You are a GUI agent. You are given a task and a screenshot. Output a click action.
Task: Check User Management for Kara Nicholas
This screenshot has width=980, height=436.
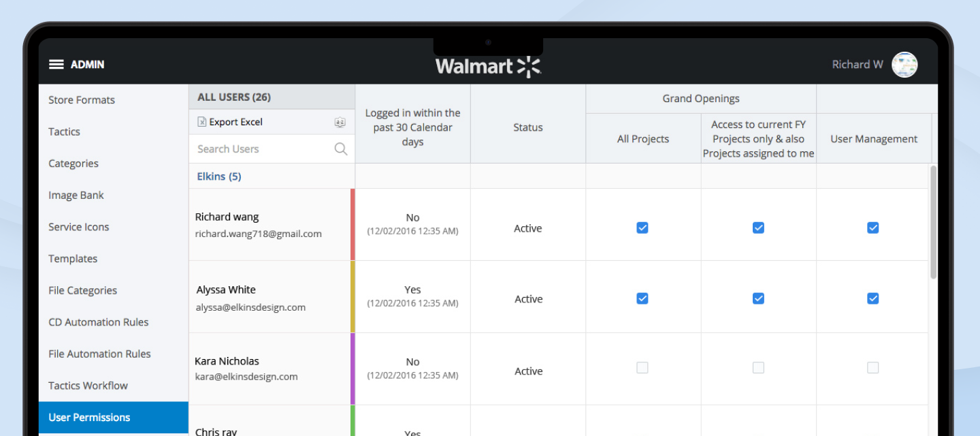click(x=873, y=368)
